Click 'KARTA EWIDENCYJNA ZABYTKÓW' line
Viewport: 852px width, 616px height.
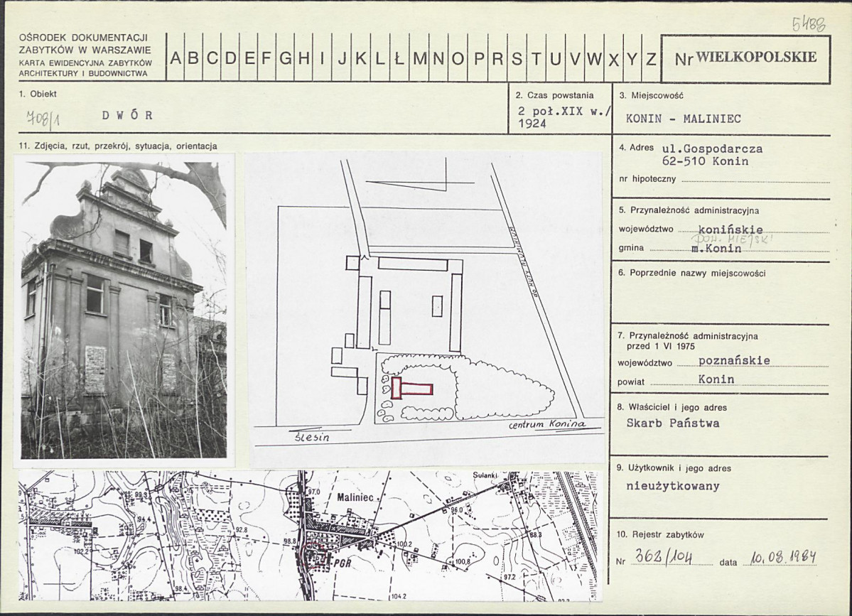85,63
